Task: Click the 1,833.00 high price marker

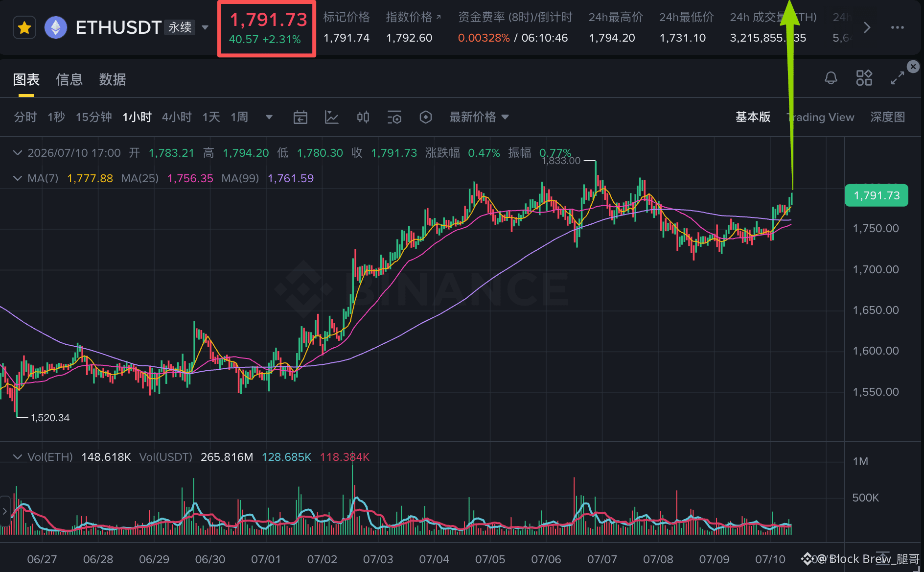Action: [561, 161]
